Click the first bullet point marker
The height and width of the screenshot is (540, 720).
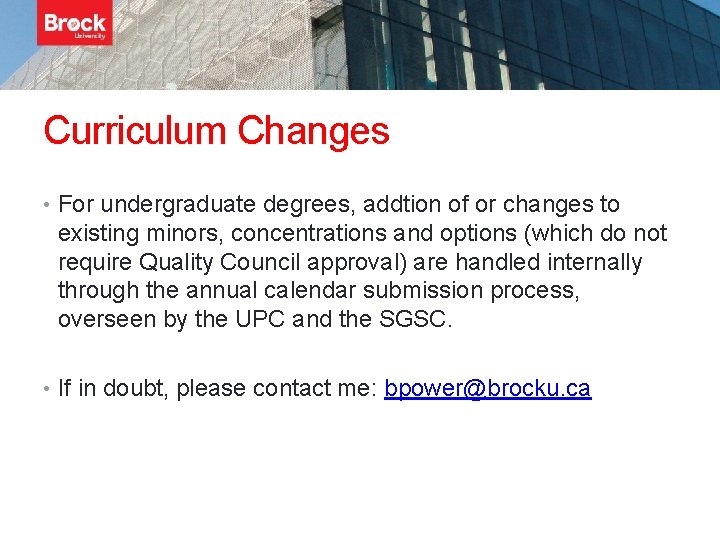point(47,206)
